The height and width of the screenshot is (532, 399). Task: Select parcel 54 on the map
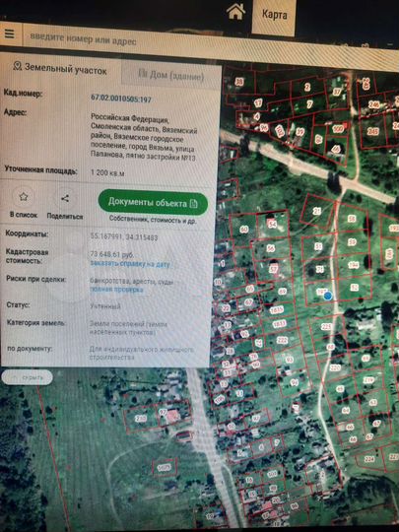[x=272, y=224]
